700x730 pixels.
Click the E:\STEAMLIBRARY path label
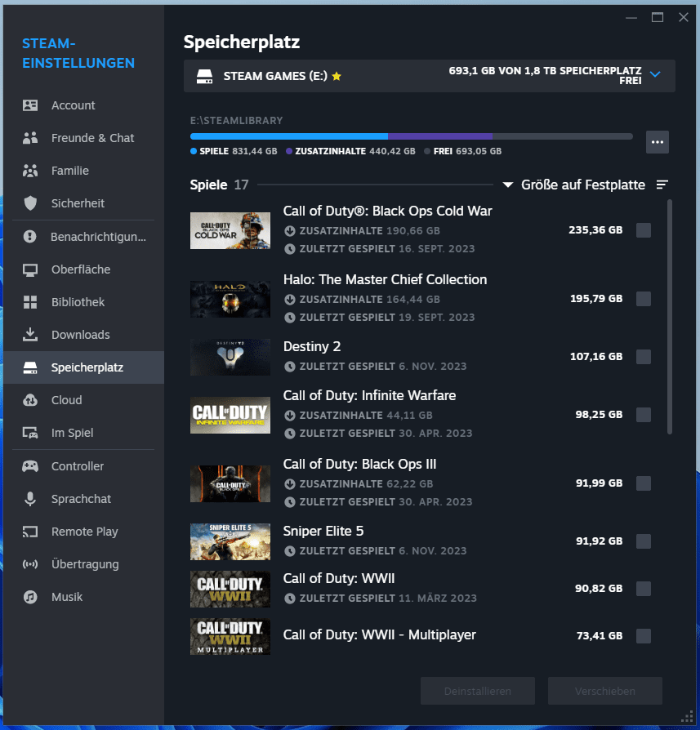click(236, 121)
